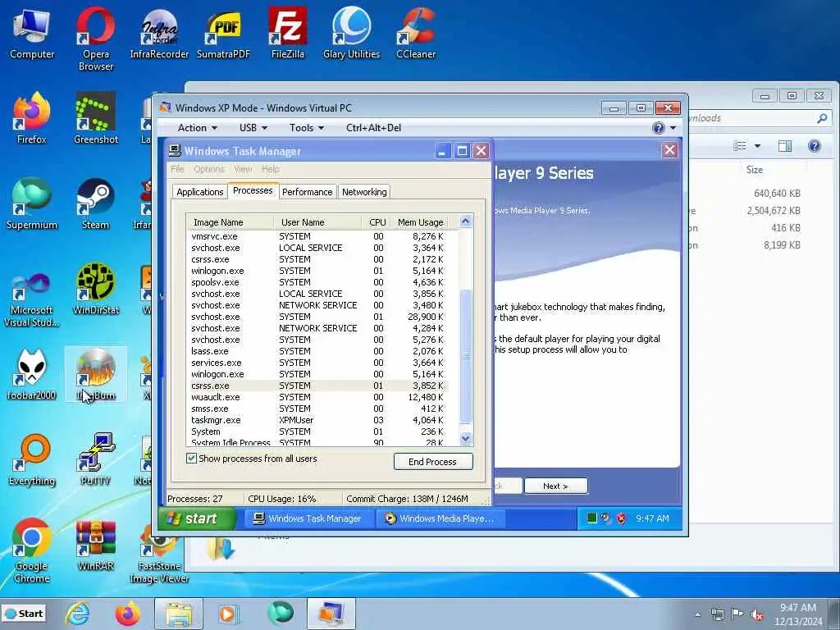Open Everything search shortcut

[32, 460]
